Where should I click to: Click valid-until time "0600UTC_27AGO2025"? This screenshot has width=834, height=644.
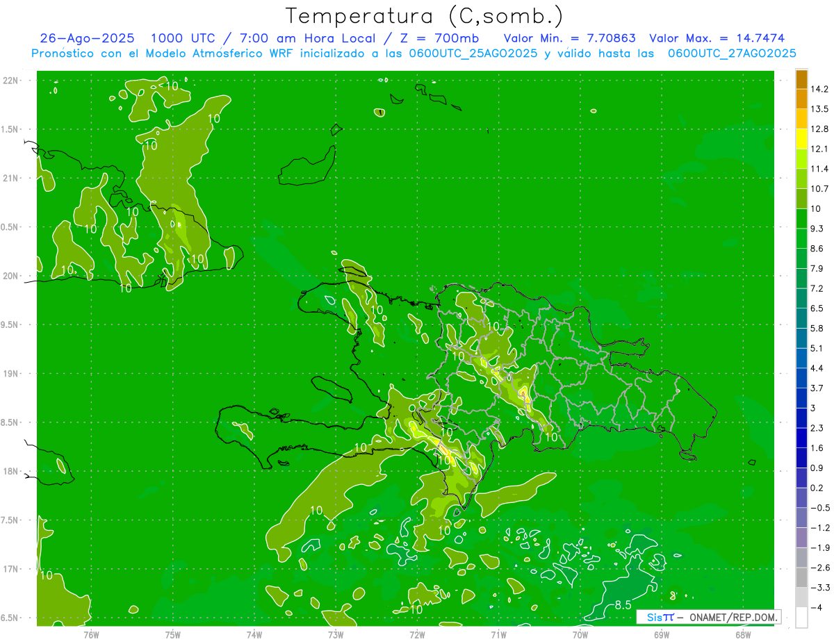732,53
